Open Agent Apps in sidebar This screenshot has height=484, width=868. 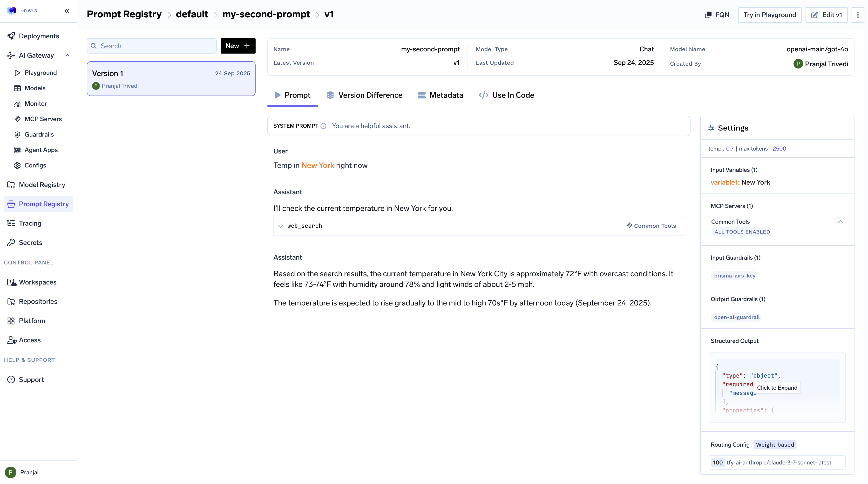coord(41,150)
